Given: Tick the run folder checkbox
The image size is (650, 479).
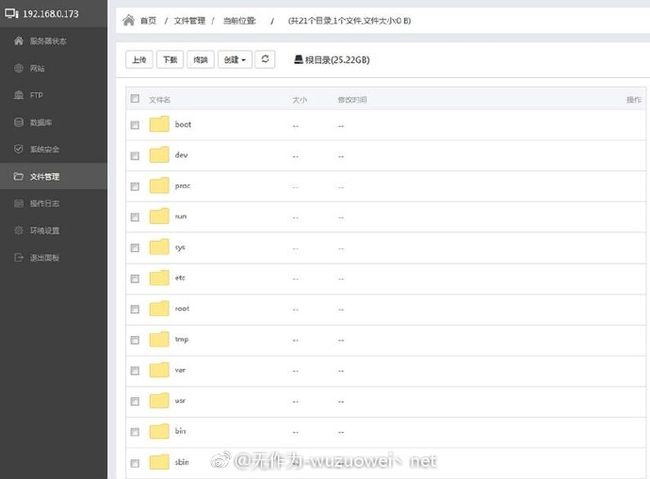Looking at the screenshot, I should [x=135, y=217].
